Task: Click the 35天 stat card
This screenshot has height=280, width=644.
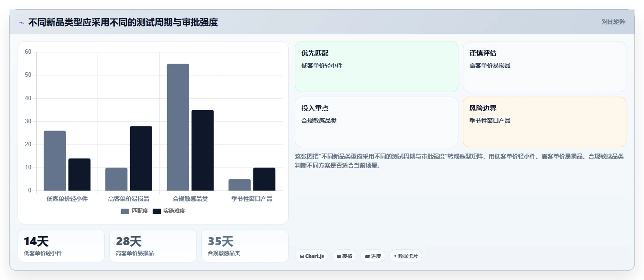Action: coord(245,246)
